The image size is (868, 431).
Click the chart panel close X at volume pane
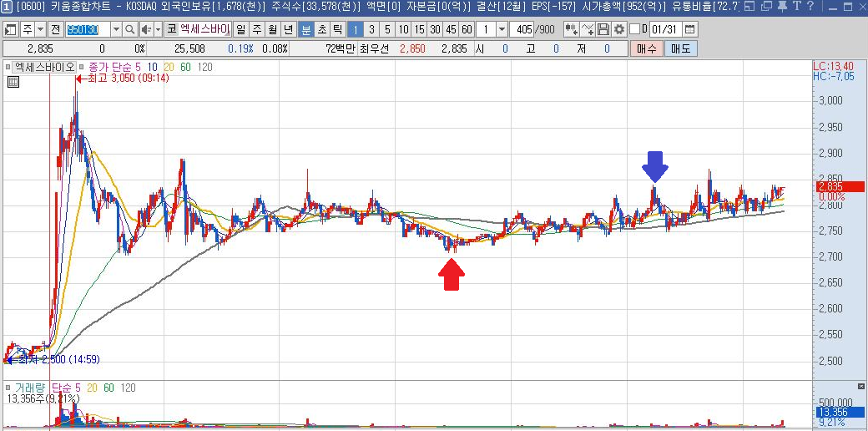tap(860, 386)
